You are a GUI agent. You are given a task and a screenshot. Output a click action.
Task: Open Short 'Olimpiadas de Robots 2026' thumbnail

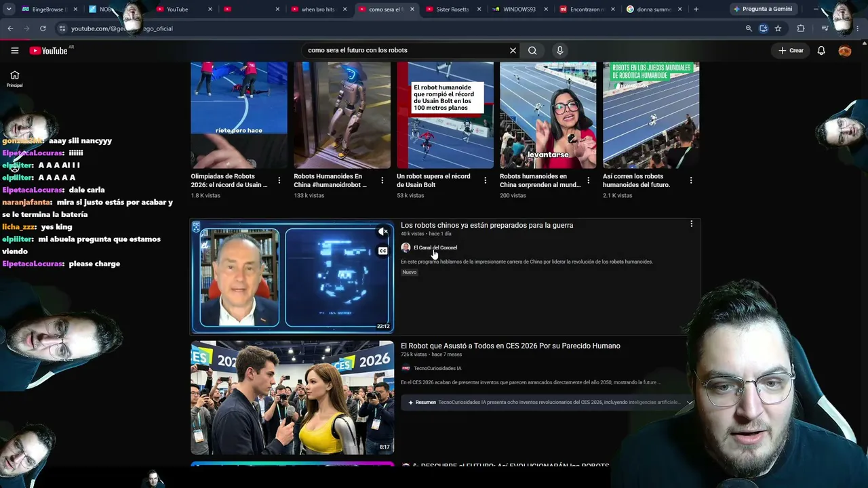point(239,115)
